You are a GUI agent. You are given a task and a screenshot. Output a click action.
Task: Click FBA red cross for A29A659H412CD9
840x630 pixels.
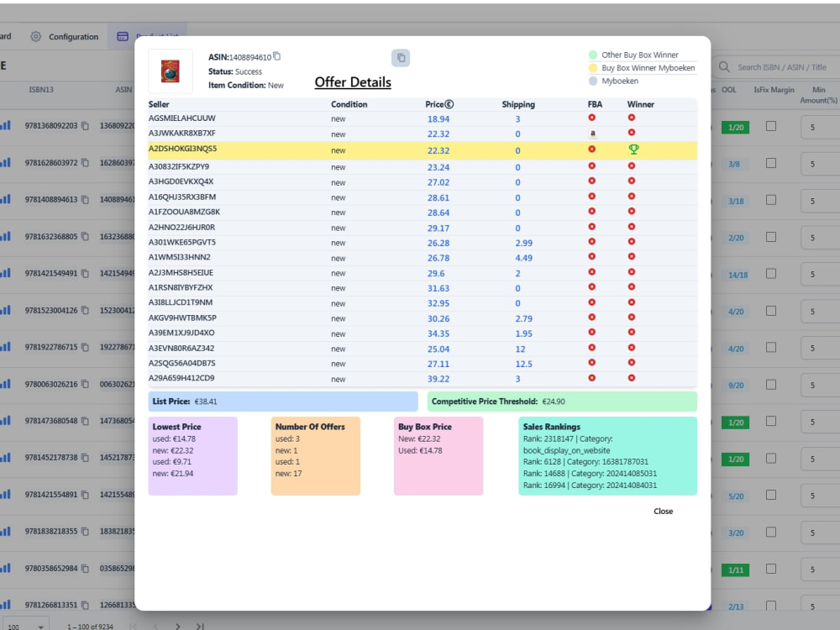(x=592, y=378)
